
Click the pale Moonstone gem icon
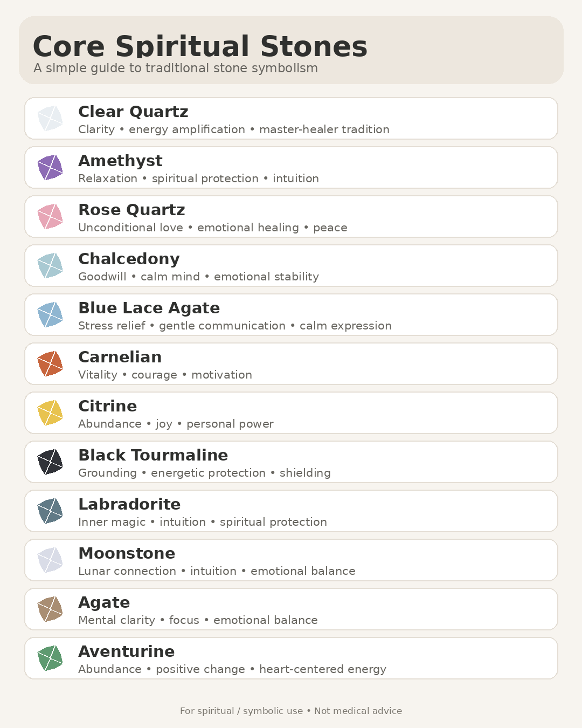[50, 560]
